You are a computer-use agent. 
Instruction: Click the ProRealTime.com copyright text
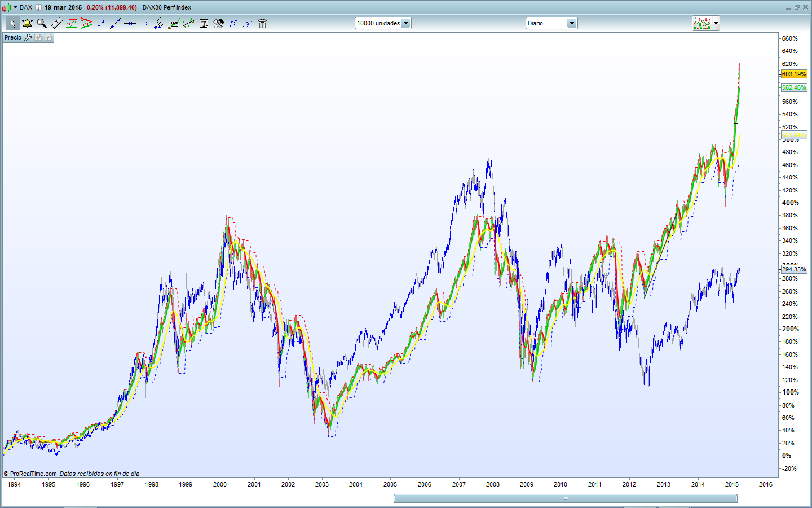point(30,474)
